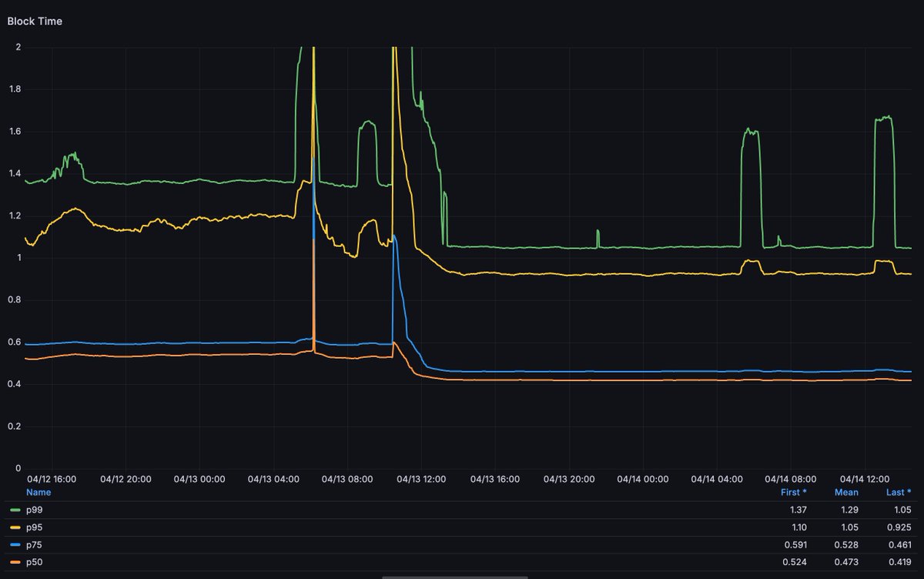Click p95 First value 1.10
924x579 pixels.
pyautogui.click(x=798, y=528)
